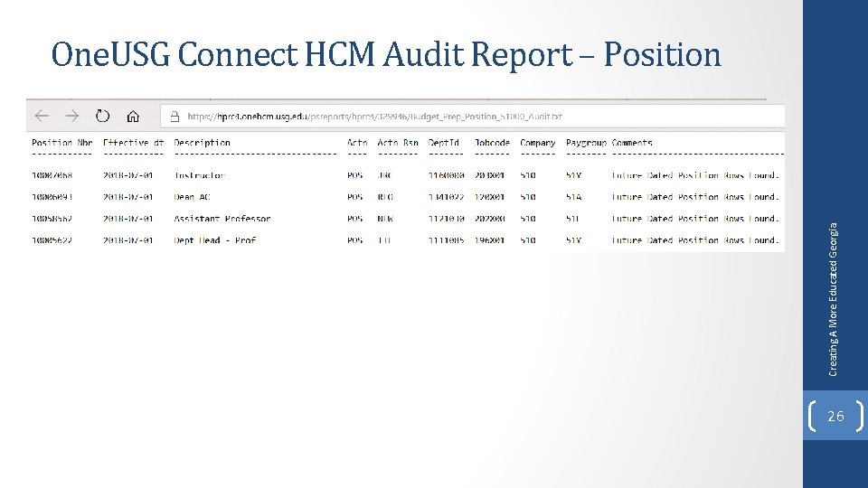Click the 'Effective dt' column header
Image resolution: width=868 pixels, height=488 pixels.
[x=134, y=143]
